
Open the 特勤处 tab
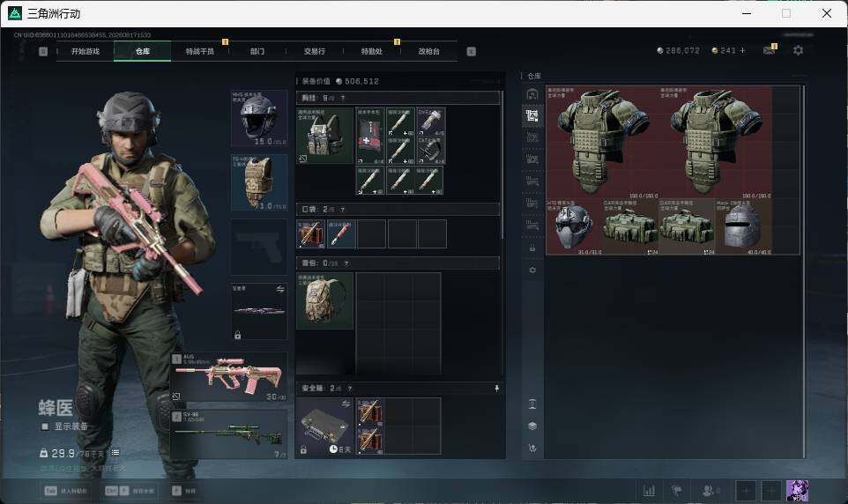[372, 51]
